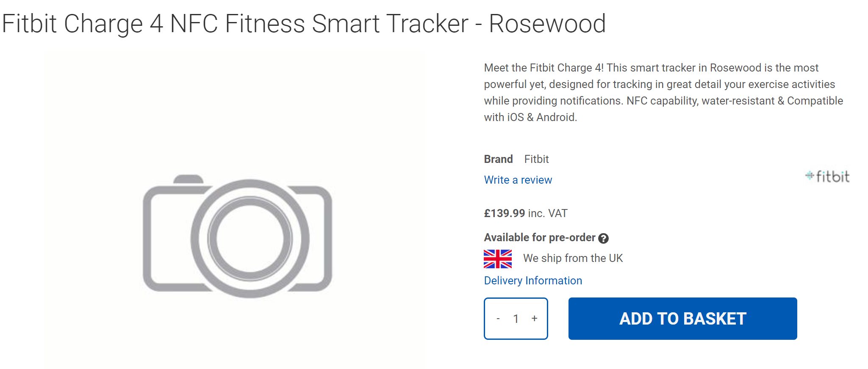
Task: Click Write a review
Action: tap(518, 180)
